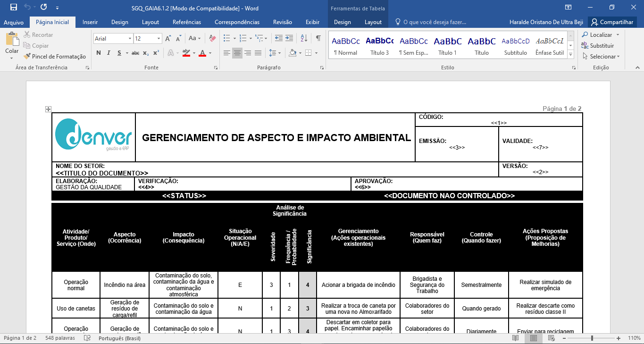Switch to the Referências tab
644x344 pixels.
point(187,22)
